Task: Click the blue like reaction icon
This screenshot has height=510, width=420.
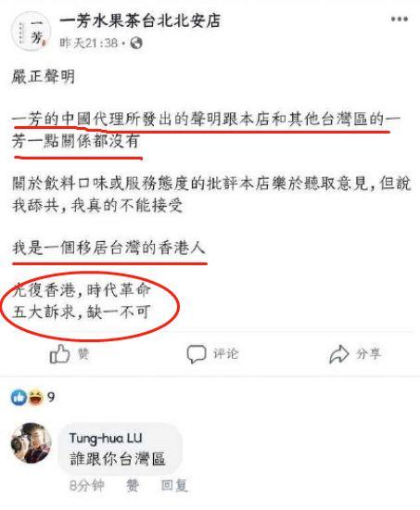Action: tap(19, 398)
